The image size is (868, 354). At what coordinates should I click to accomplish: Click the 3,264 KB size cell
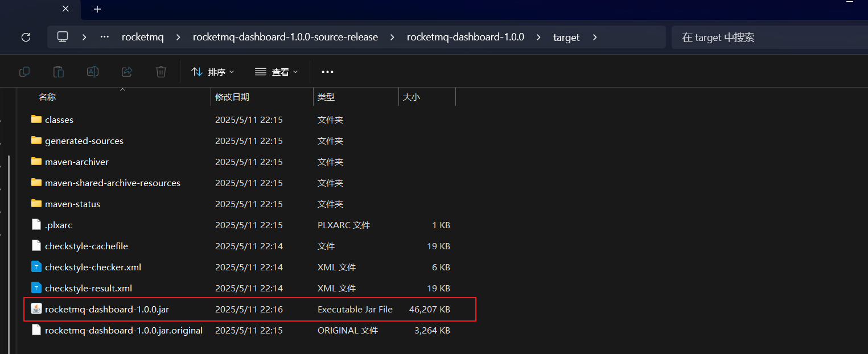(433, 331)
